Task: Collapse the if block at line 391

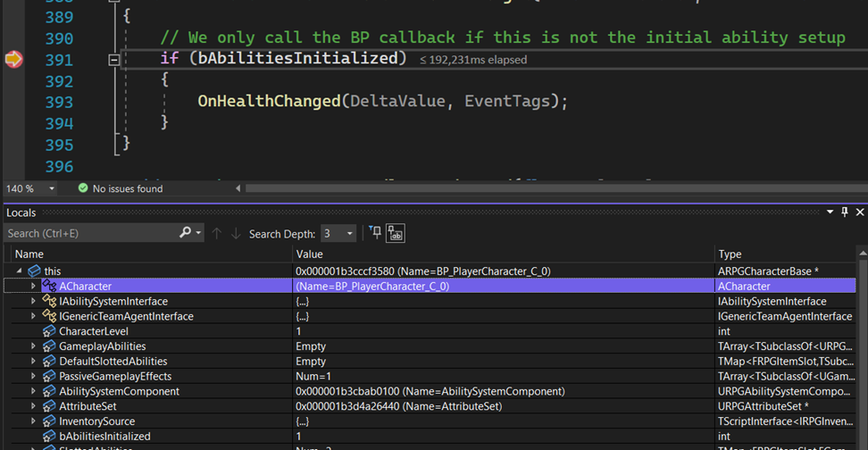Action: pos(113,60)
